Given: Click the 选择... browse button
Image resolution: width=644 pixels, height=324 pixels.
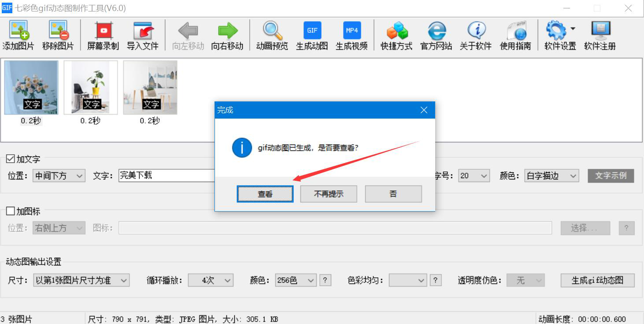Looking at the screenshot, I should pos(585,228).
